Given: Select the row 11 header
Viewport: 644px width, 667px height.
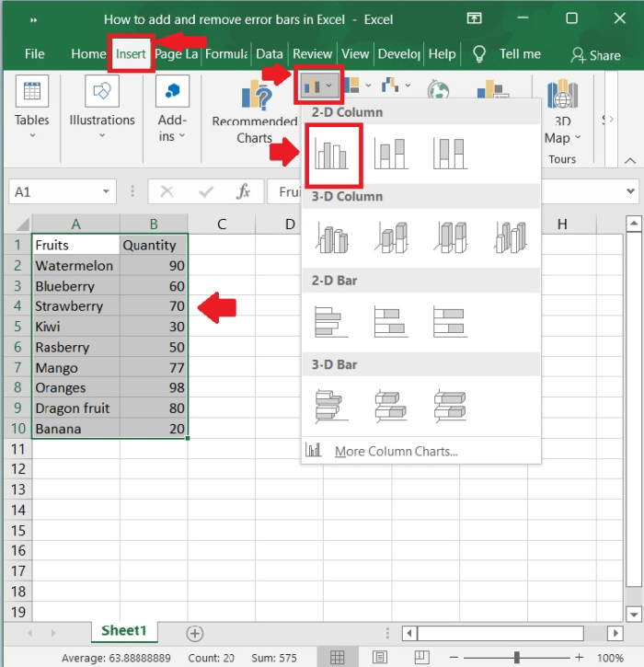Looking at the screenshot, I should [x=17, y=449].
